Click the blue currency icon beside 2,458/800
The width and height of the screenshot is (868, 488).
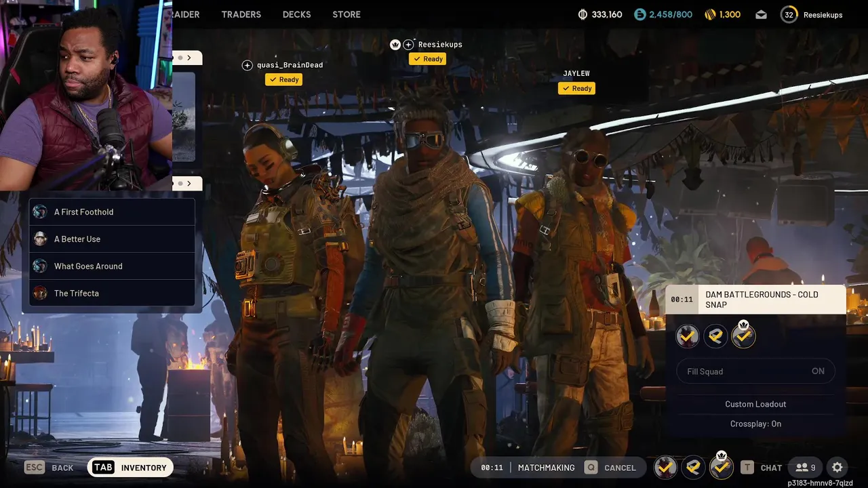[x=640, y=14]
